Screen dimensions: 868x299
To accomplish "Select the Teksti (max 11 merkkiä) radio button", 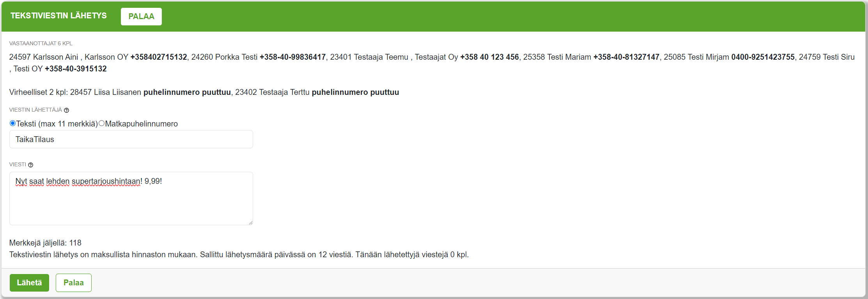I will tap(13, 123).
